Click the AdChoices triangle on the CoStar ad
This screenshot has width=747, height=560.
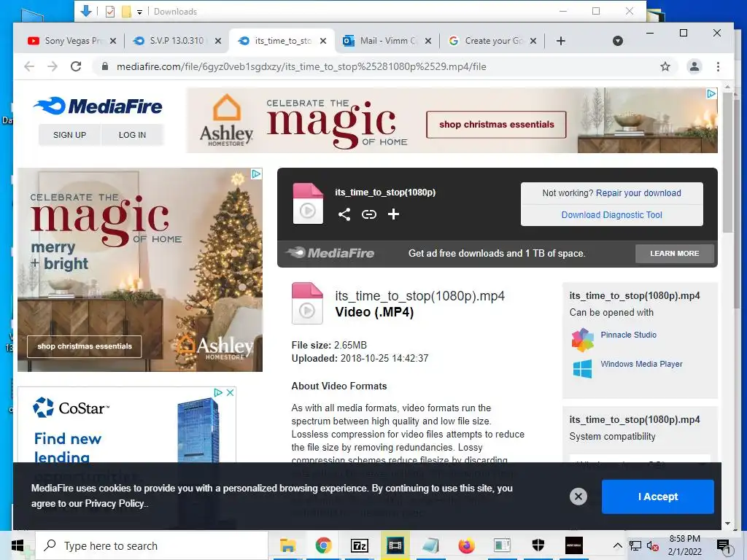click(218, 392)
